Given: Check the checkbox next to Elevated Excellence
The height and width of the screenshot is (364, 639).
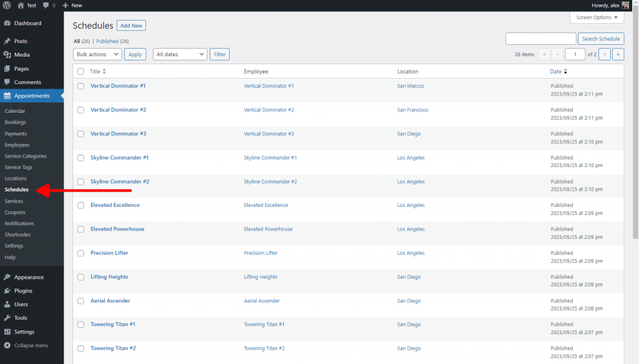Looking at the screenshot, I should 80,205.
